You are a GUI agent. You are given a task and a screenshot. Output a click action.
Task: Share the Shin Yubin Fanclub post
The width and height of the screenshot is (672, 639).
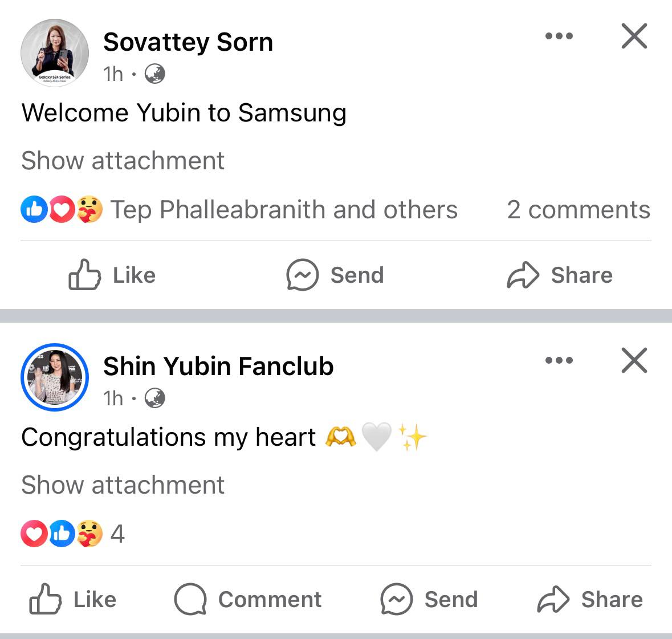[x=590, y=600]
